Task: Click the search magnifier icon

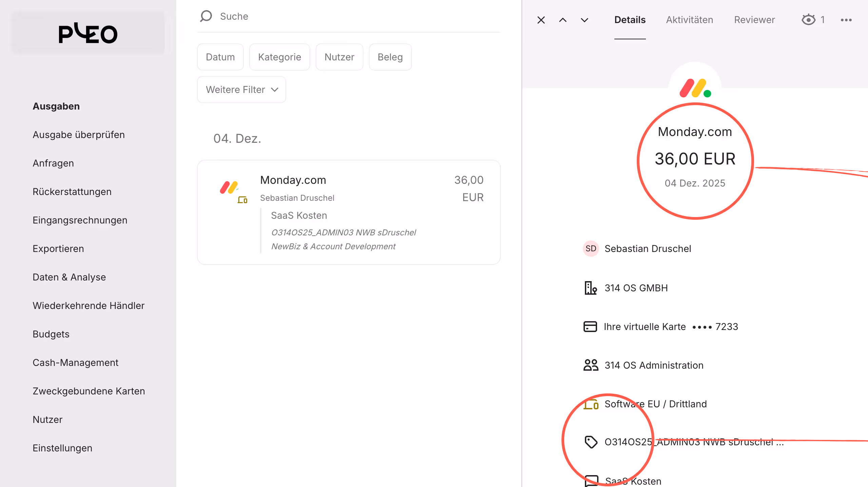Action: [206, 16]
